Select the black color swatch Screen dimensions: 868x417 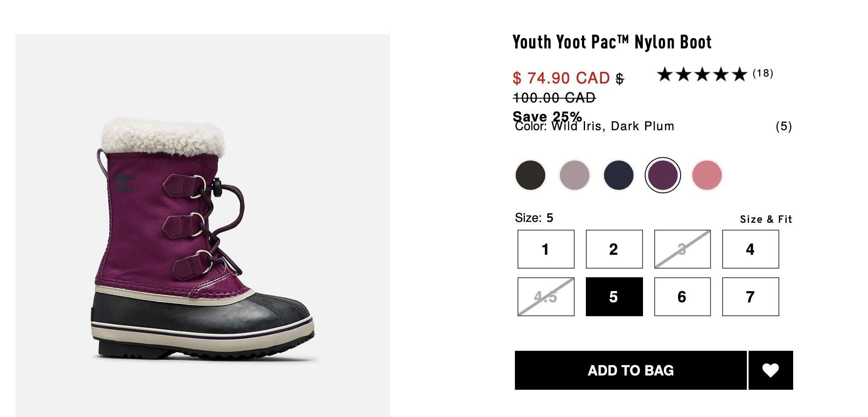click(530, 175)
